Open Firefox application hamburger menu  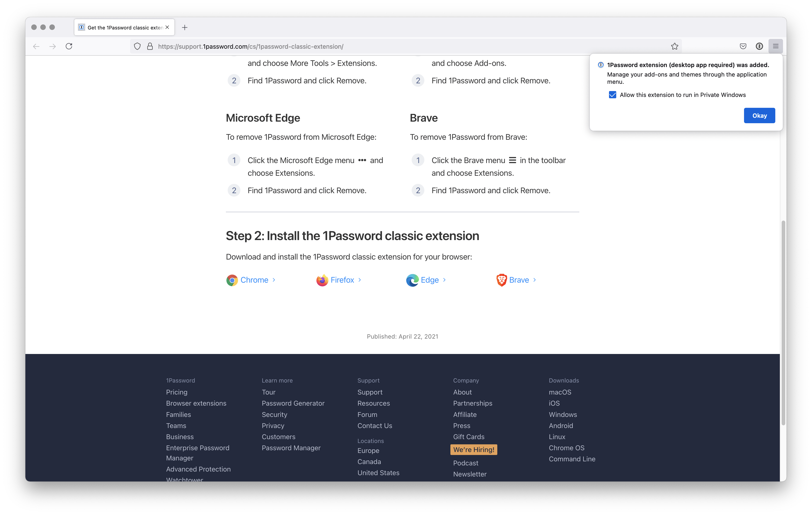pyautogui.click(x=776, y=46)
